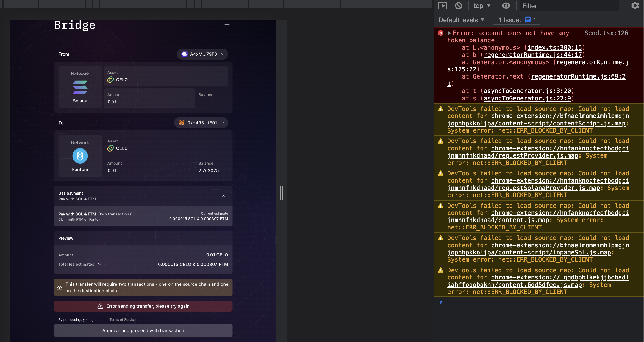Click the 1 Issue notification badge
Viewport: 644px width, 342px height.
(x=516, y=20)
